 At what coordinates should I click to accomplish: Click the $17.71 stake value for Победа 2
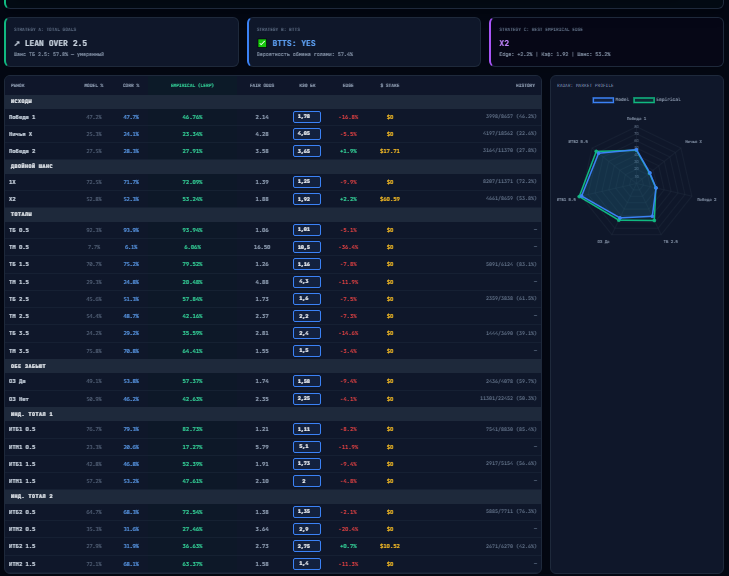[390, 151]
